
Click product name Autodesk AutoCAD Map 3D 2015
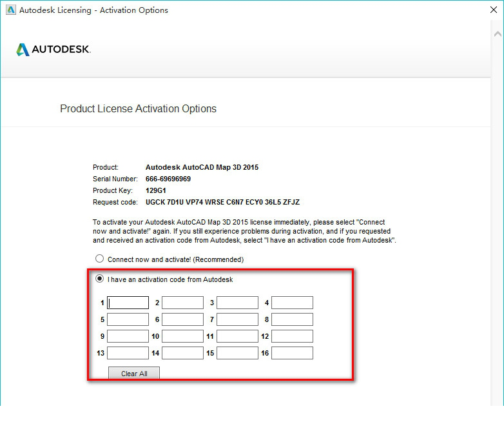[x=202, y=167]
